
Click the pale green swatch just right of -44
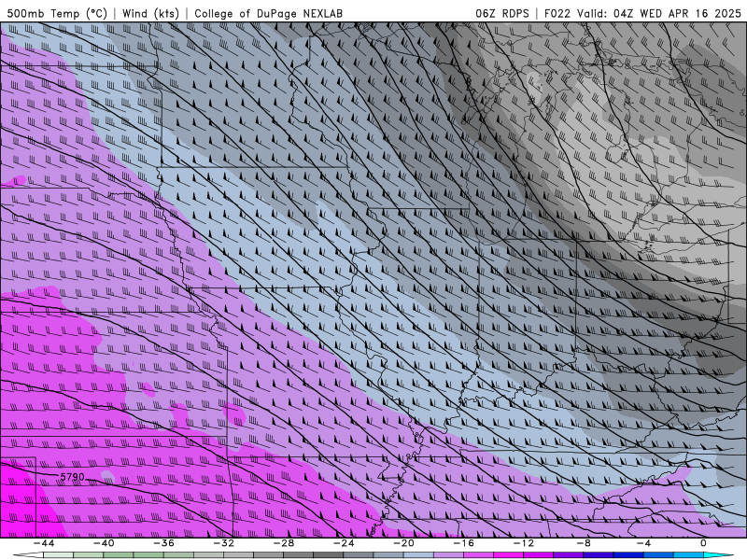pos(58,555)
